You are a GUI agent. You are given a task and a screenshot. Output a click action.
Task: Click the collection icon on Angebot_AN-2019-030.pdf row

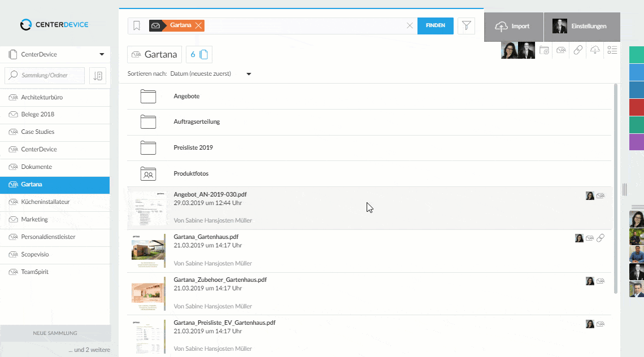(601, 195)
